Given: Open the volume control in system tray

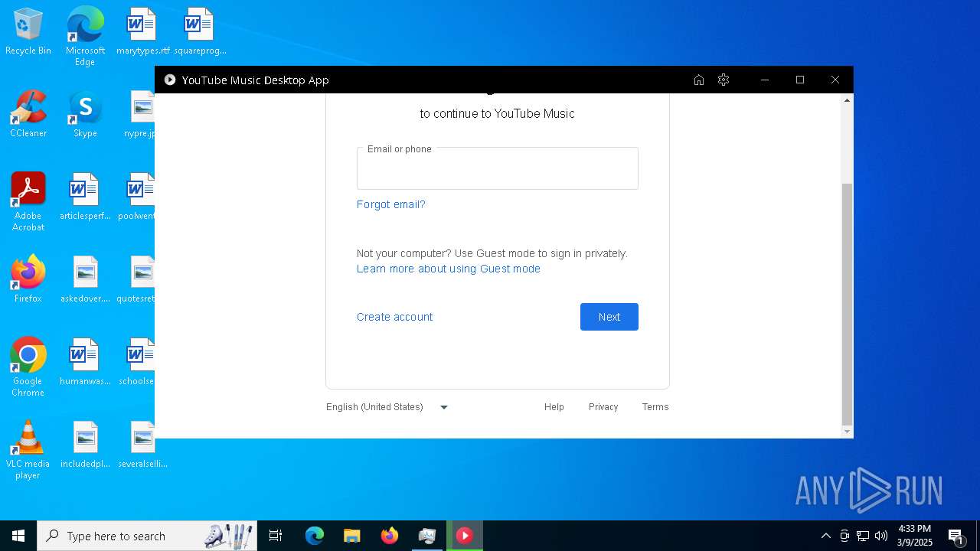Looking at the screenshot, I should coord(881,536).
